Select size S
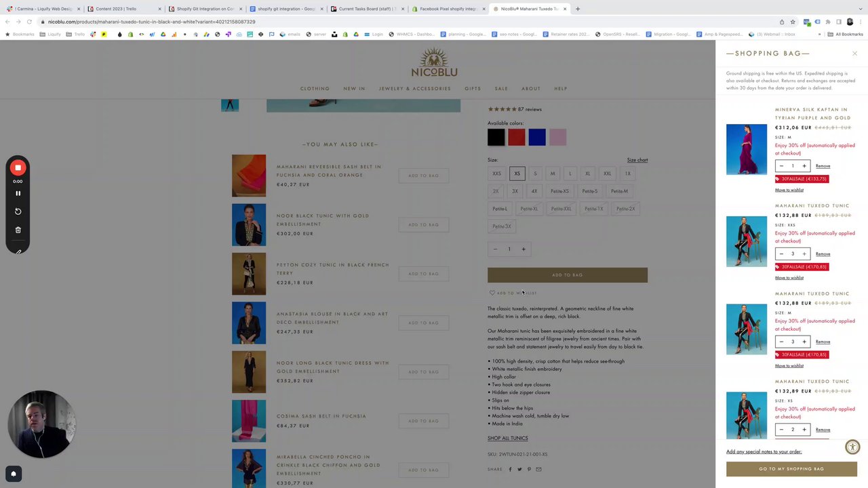868x488 pixels. coord(535,174)
